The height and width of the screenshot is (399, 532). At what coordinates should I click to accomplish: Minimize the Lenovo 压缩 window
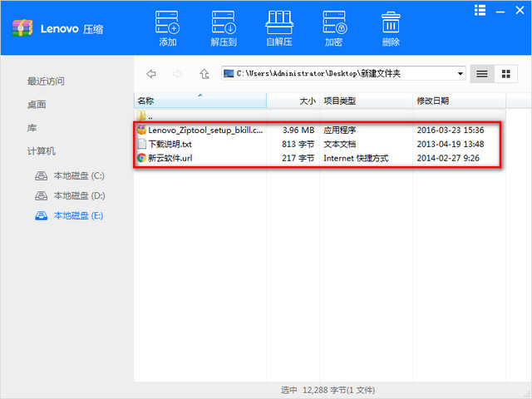(500, 12)
